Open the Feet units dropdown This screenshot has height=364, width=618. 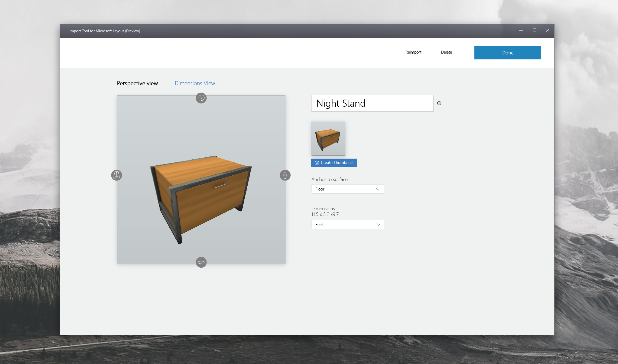pyautogui.click(x=347, y=225)
